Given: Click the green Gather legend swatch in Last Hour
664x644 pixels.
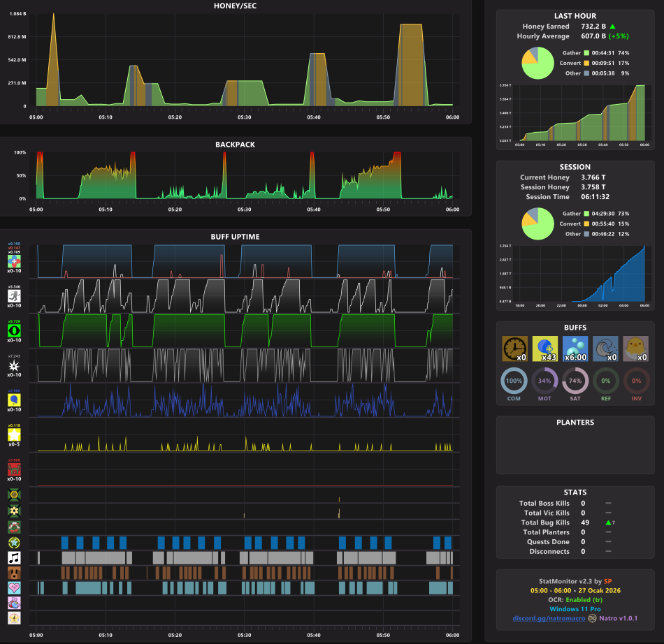Looking at the screenshot, I should tap(586, 53).
